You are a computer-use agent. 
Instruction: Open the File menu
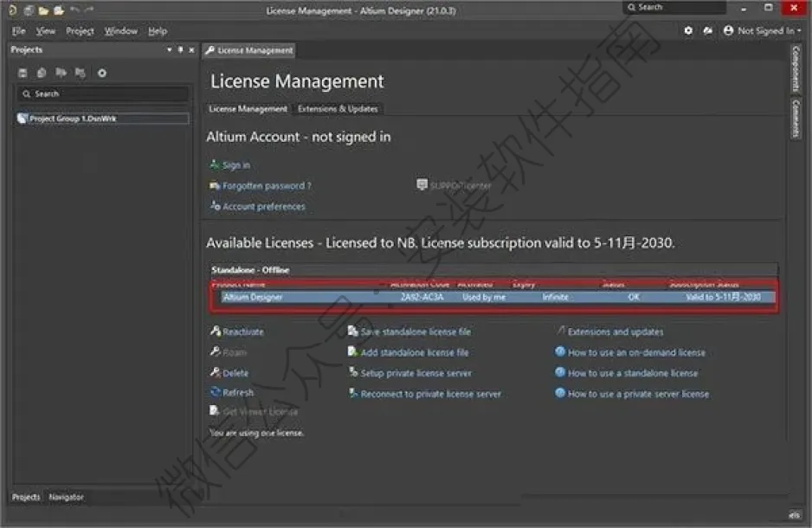click(19, 31)
